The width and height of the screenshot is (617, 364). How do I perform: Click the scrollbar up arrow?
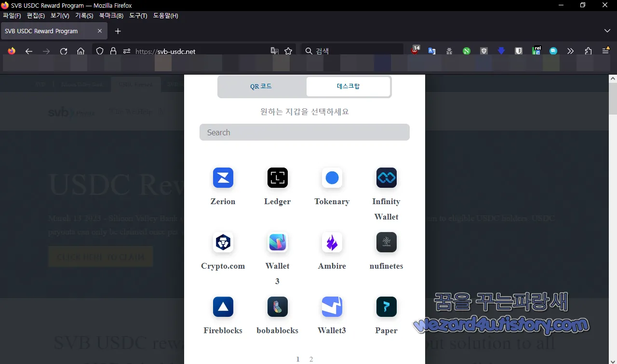point(613,78)
